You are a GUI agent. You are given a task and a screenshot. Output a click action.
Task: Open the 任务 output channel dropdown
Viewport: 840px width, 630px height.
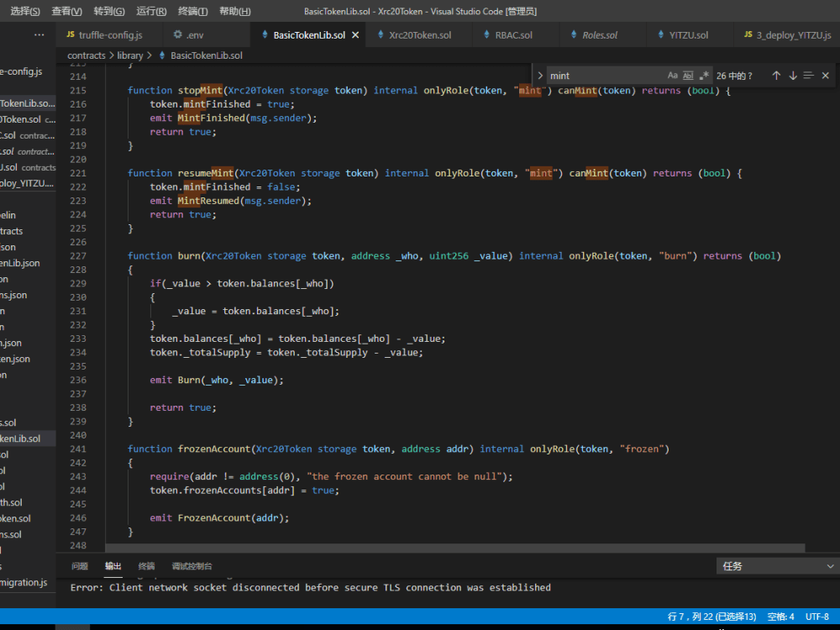pyautogui.click(x=778, y=566)
